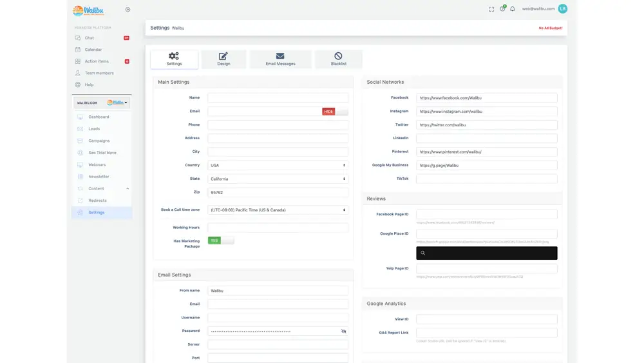Click the Walibu logo
Screen dimensions: 644x363
click(88, 10)
